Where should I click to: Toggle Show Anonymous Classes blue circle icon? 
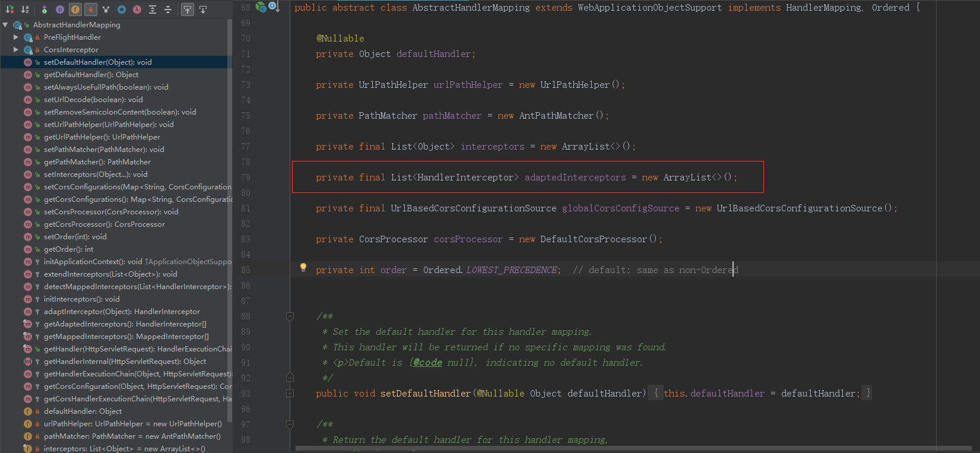coord(122,9)
